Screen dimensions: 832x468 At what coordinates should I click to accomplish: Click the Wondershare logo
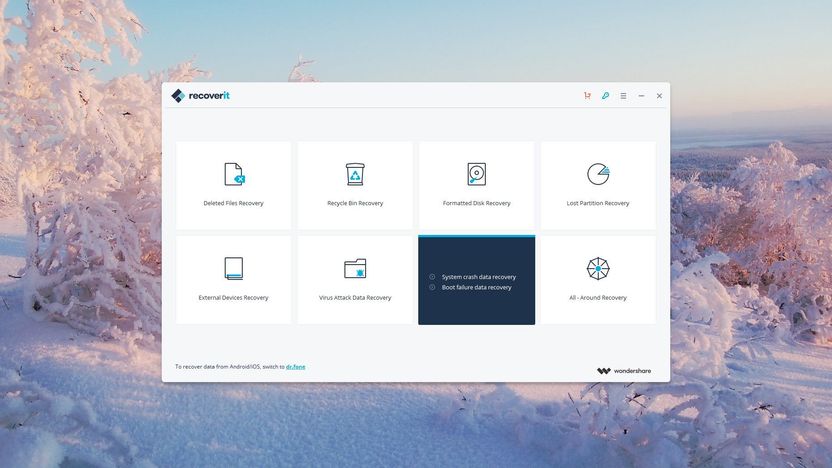click(624, 371)
